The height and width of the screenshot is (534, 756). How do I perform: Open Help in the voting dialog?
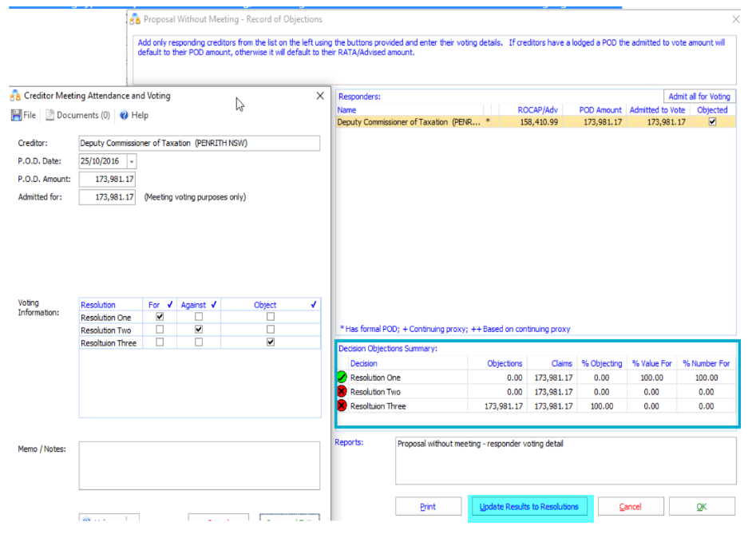tap(133, 116)
